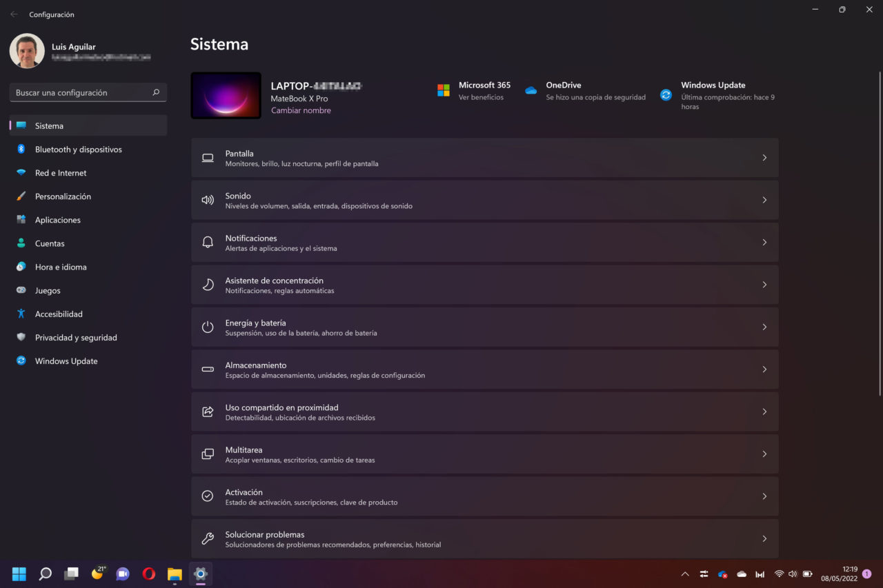
Task: Click the OneDrive cloud icon in the header
Action: (x=530, y=90)
